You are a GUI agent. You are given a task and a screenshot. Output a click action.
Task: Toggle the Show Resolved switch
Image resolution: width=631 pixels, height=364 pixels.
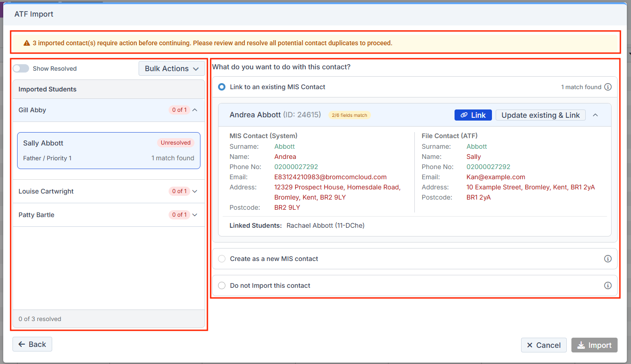21,68
